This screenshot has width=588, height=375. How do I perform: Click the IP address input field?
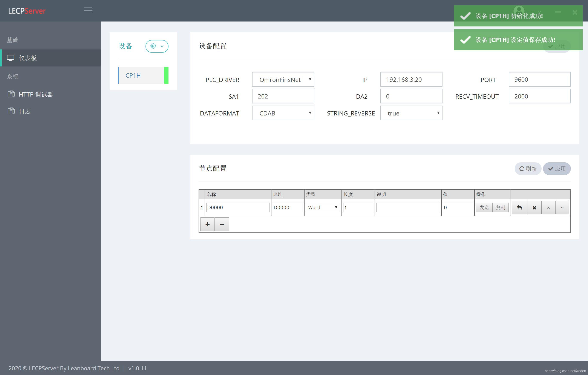[410, 79]
